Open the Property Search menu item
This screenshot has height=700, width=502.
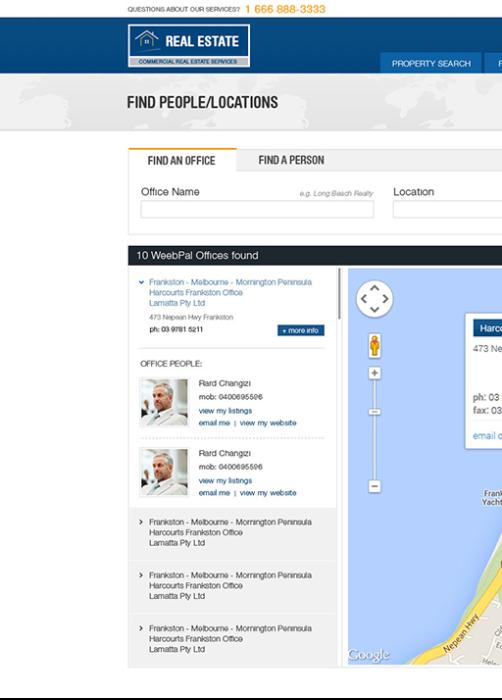431,63
